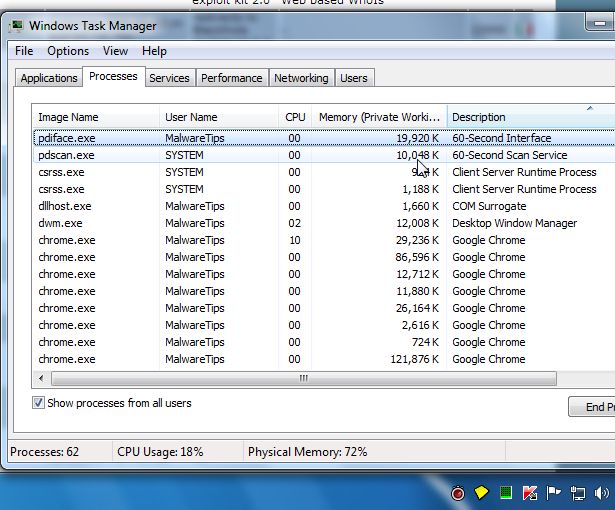Toggle Show processes from all users checkbox
This screenshot has height=510, width=615.
[x=38, y=403]
